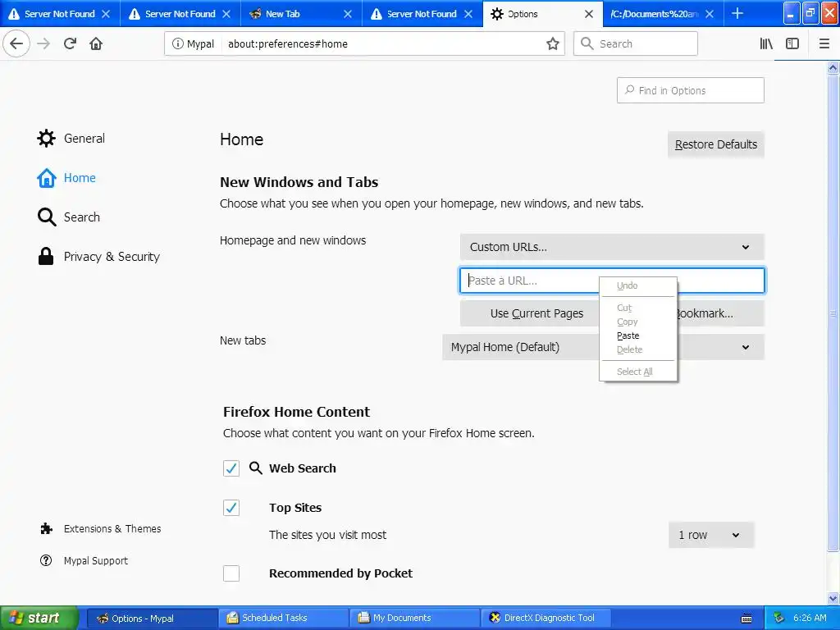Open the Library toolbar icon
The width and height of the screenshot is (840, 630).
pyautogui.click(x=766, y=44)
